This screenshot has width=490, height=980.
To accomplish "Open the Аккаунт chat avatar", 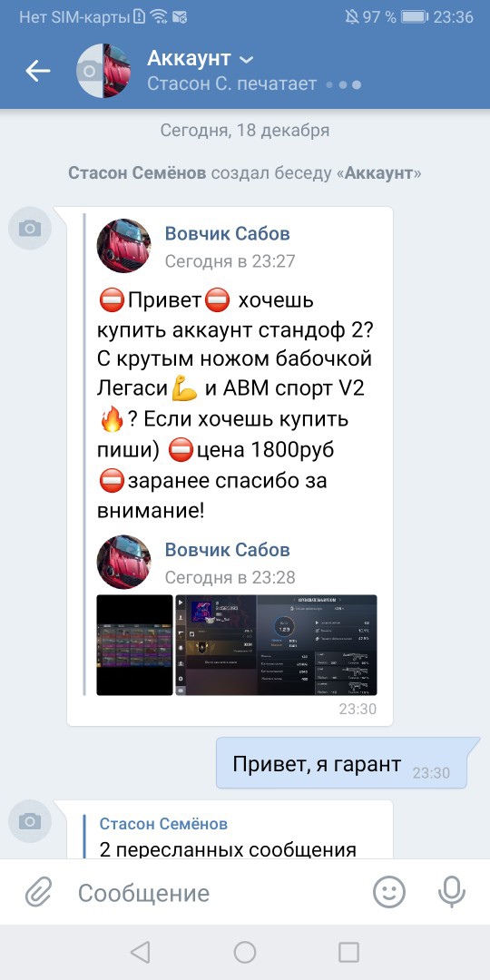I will (x=103, y=71).
